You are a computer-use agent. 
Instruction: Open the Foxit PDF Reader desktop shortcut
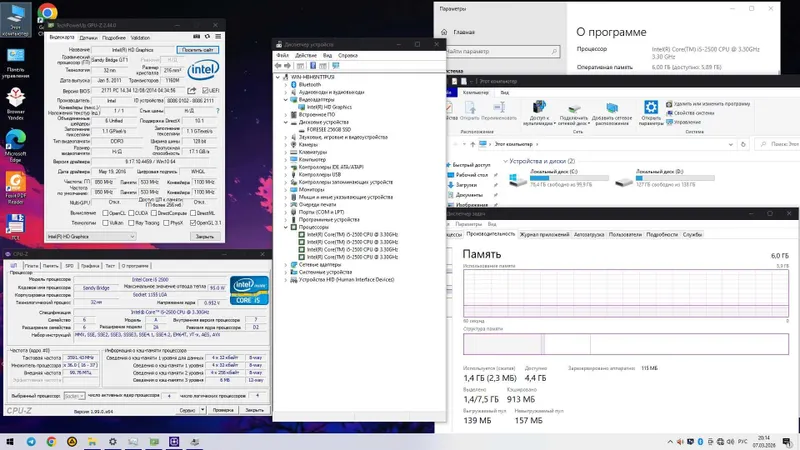(x=16, y=188)
